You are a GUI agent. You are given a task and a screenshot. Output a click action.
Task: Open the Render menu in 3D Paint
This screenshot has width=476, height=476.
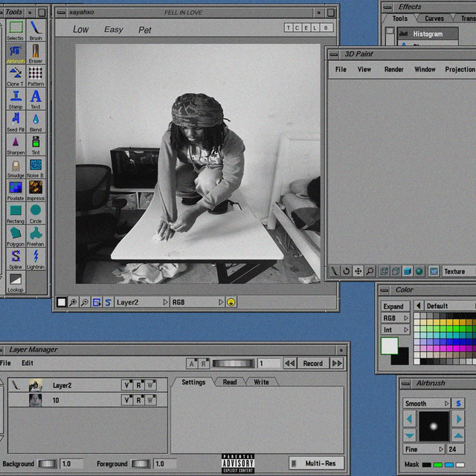[x=393, y=69]
